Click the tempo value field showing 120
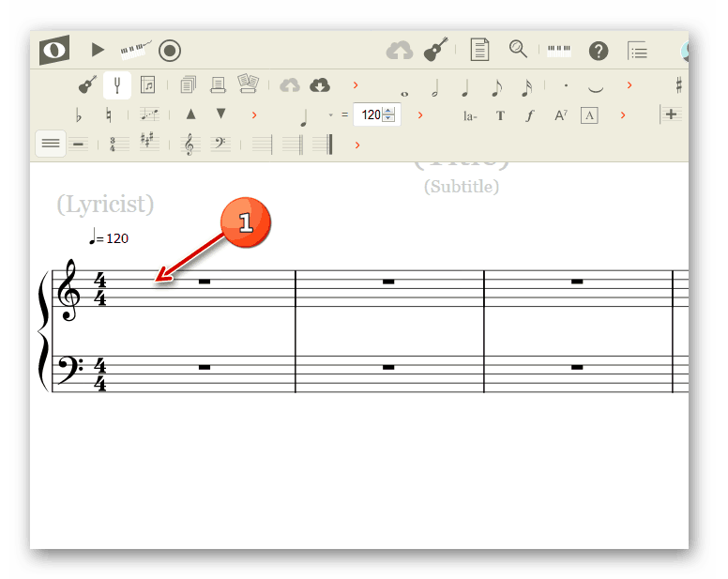Image resolution: width=728 pixels, height=579 pixels. 370,114
